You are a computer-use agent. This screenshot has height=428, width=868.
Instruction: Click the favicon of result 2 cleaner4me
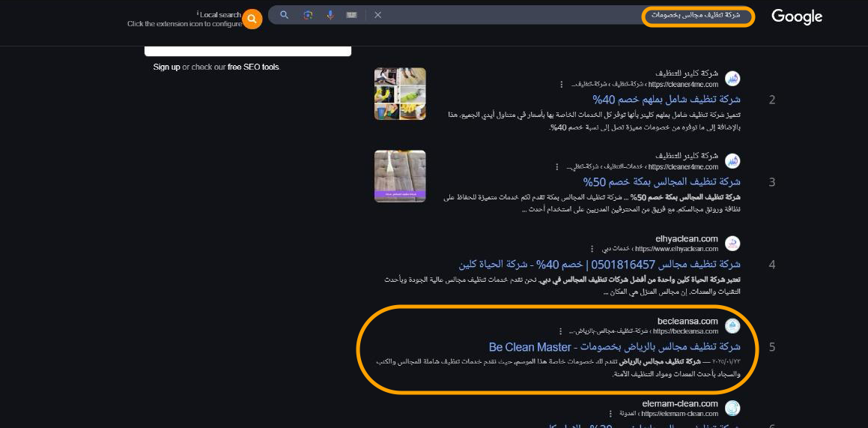tap(732, 79)
